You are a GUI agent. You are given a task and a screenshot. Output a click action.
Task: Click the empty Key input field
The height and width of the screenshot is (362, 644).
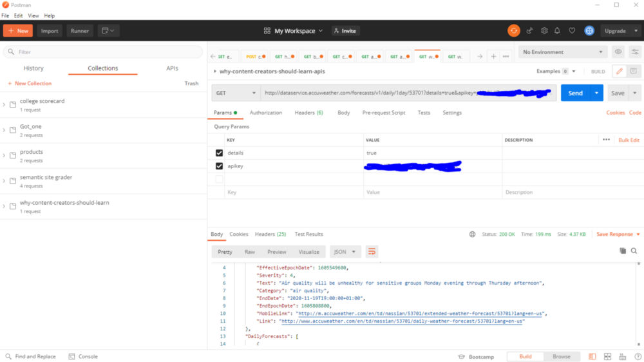[294, 193]
